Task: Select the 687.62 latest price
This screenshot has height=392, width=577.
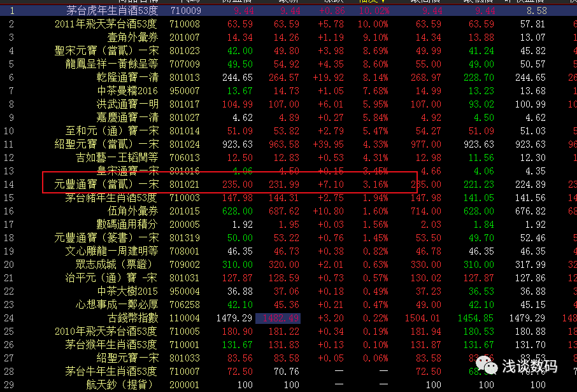Action: [x=283, y=211]
